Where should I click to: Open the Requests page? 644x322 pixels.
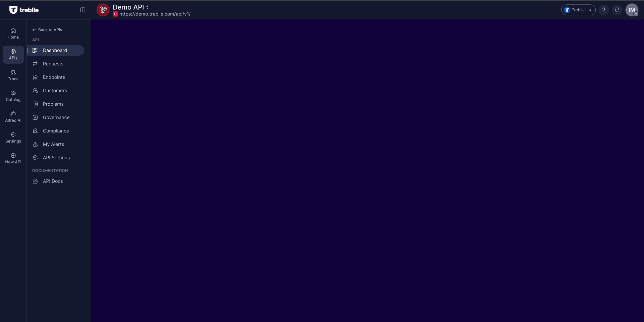coord(55,64)
